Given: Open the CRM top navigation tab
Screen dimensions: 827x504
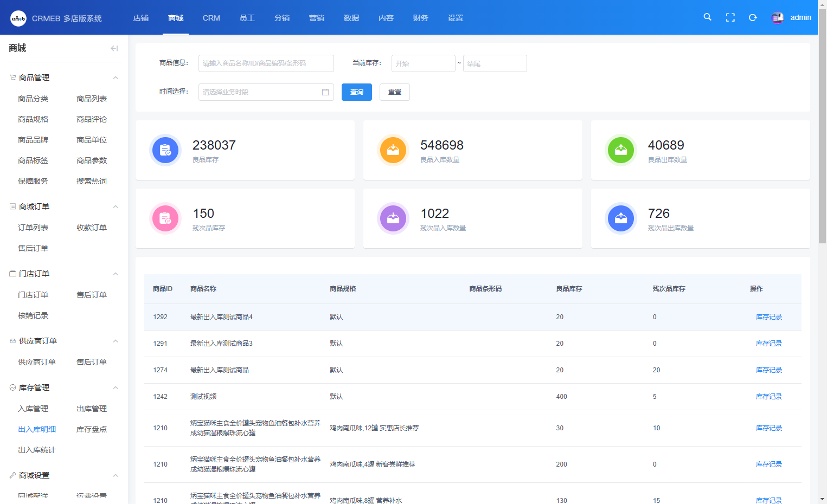Looking at the screenshot, I should 211,18.
